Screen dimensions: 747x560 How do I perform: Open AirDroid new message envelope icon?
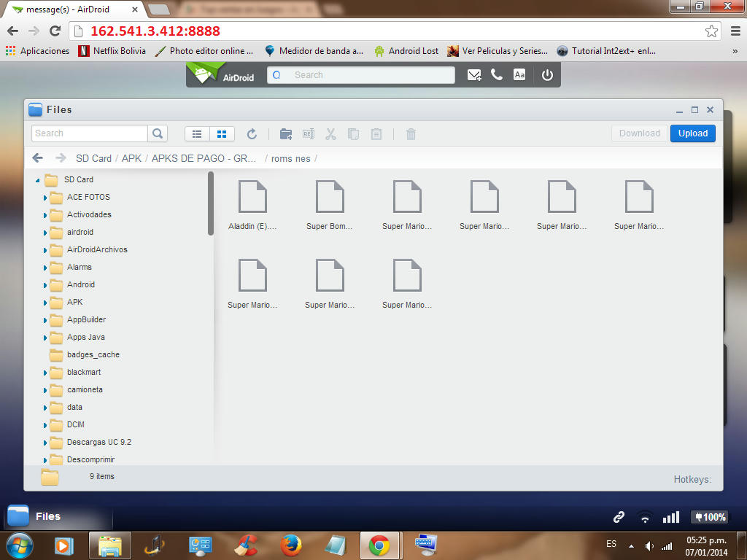[474, 75]
